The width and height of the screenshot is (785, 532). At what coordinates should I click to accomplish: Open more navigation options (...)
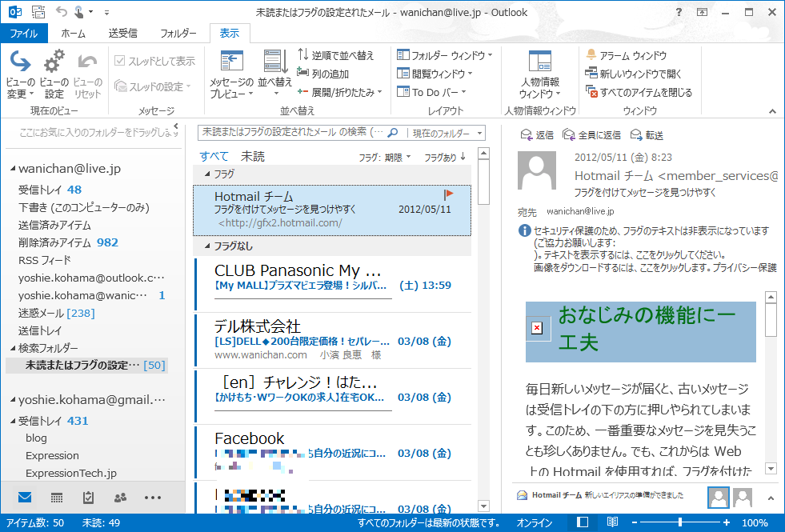[x=153, y=498]
